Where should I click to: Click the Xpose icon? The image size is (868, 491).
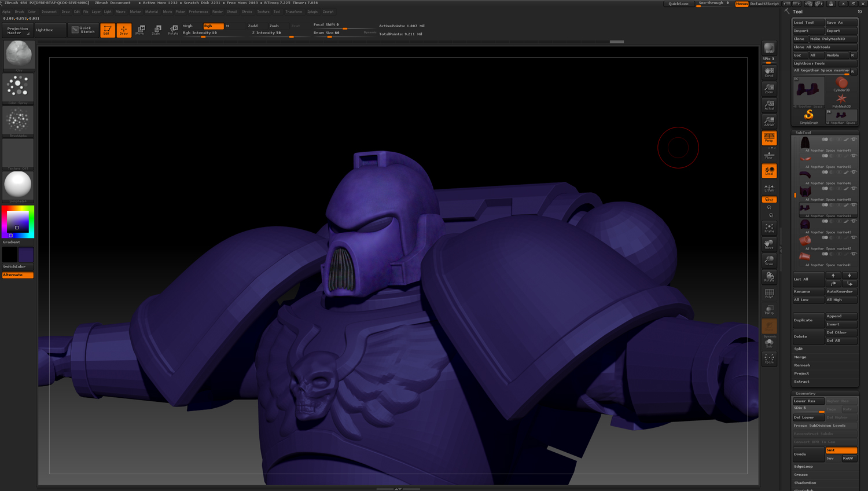tap(768, 358)
